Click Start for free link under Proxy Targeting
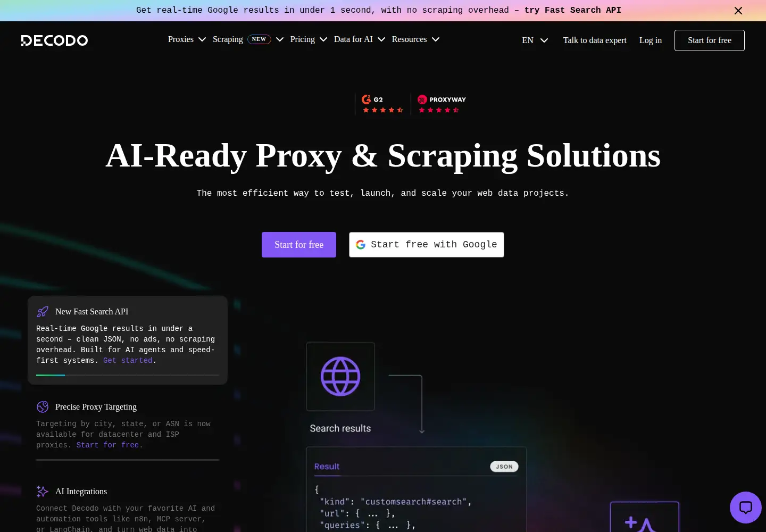 pos(107,445)
